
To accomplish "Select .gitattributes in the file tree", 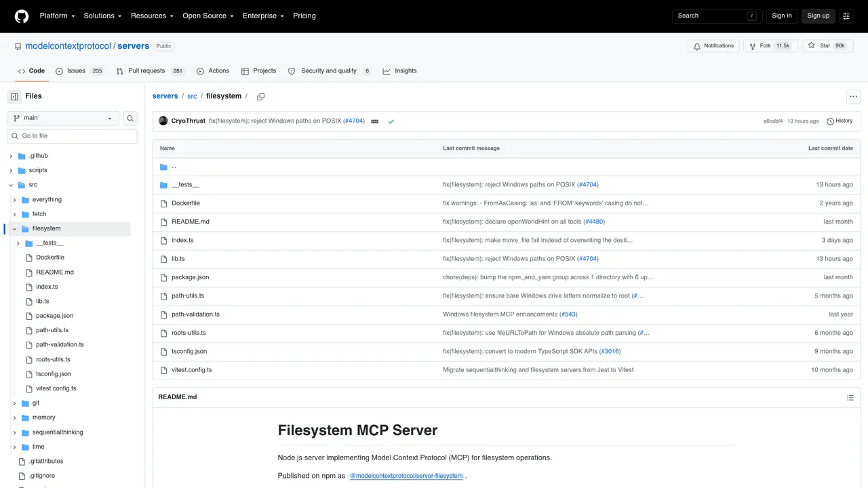I will [46, 462].
